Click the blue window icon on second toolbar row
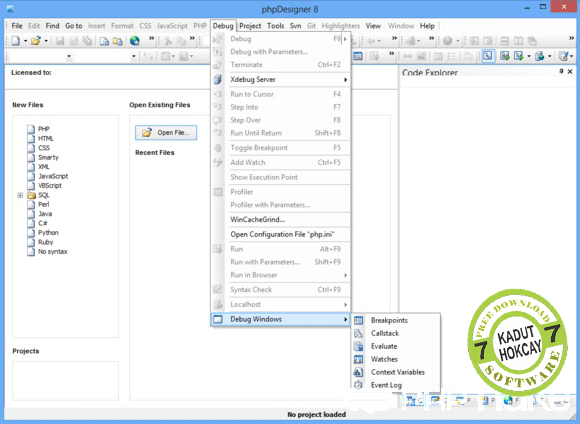The image size is (580, 424). (x=358, y=56)
